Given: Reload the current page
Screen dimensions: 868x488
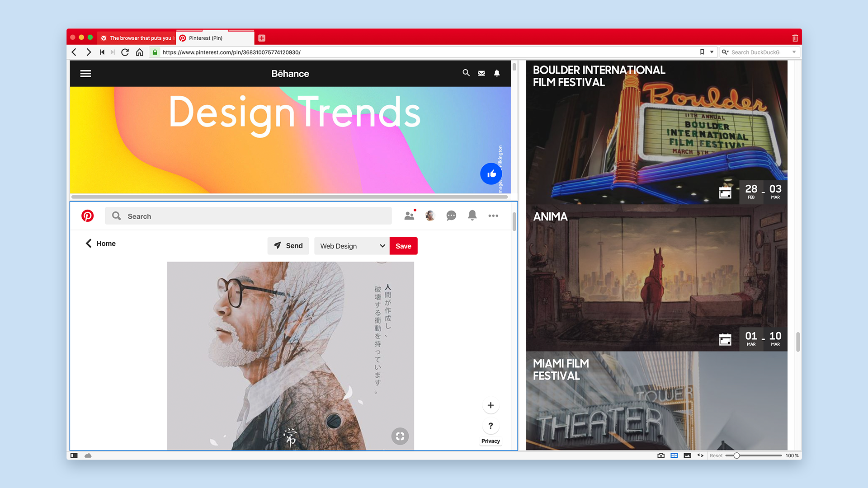Looking at the screenshot, I should tap(125, 52).
